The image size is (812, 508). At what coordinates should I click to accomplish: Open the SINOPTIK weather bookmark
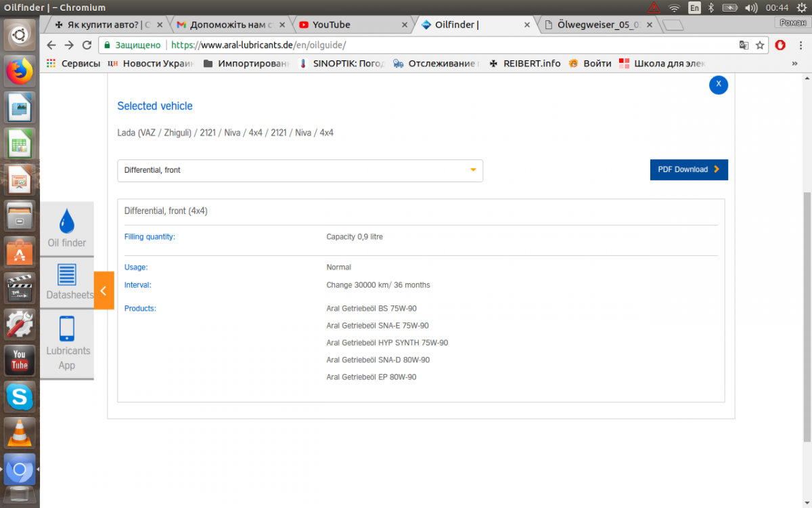pos(342,64)
